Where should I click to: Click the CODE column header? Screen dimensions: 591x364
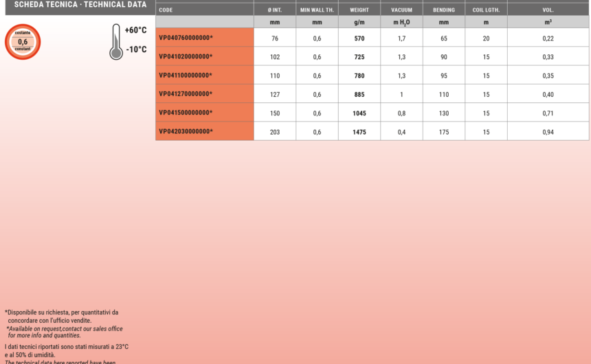[x=166, y=10]
